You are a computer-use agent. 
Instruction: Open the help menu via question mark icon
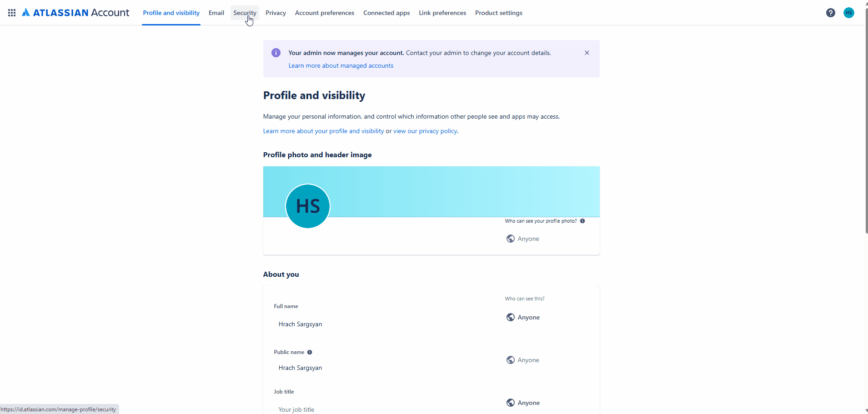(x=831, y=12)
